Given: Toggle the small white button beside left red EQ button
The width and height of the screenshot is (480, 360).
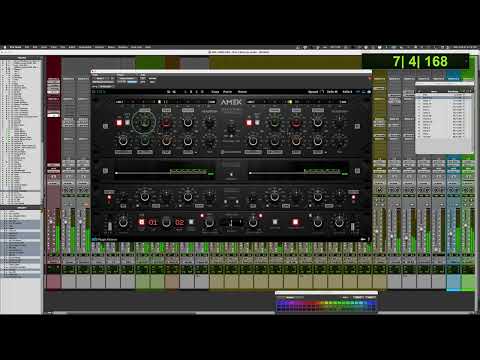Looking at the screenshot, I should (x=127, y=123).
